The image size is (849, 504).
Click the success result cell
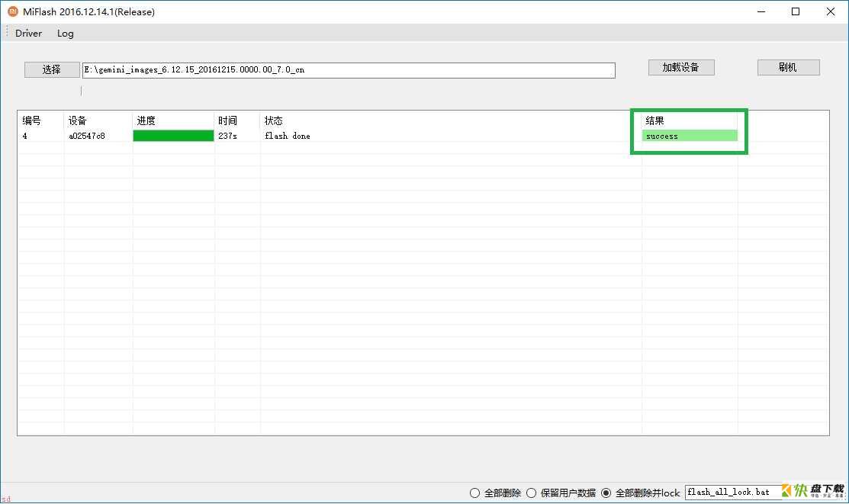(690, 136)
